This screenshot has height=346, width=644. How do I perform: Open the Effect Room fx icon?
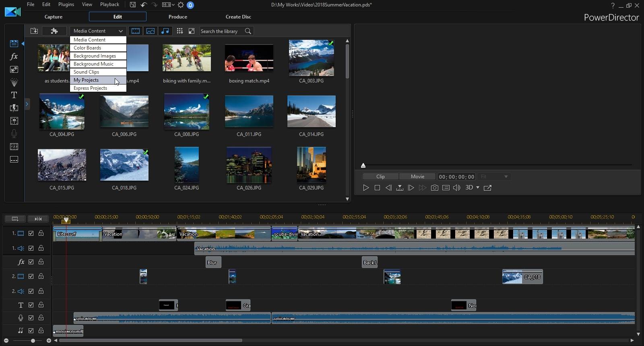point(14,56)
